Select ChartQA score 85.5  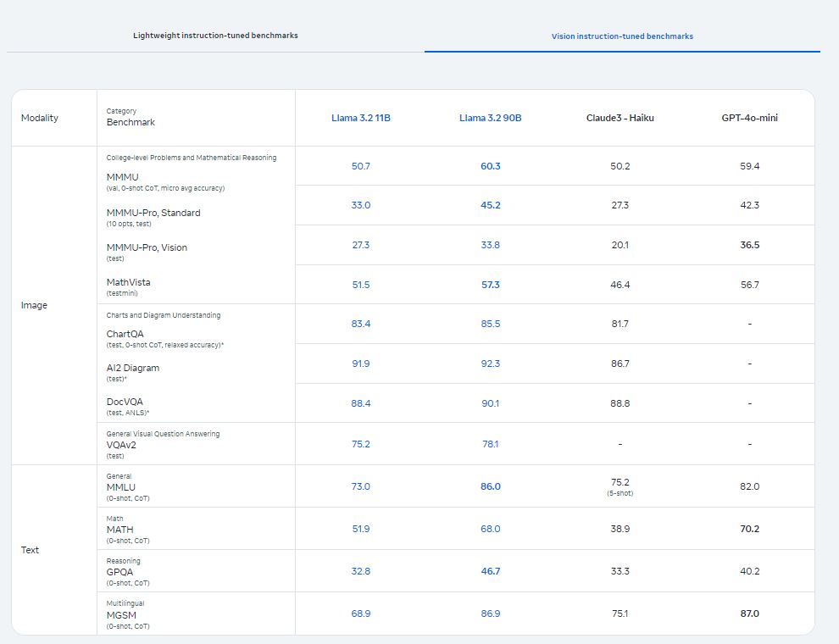pyautogui.click(x=490, y=324)
